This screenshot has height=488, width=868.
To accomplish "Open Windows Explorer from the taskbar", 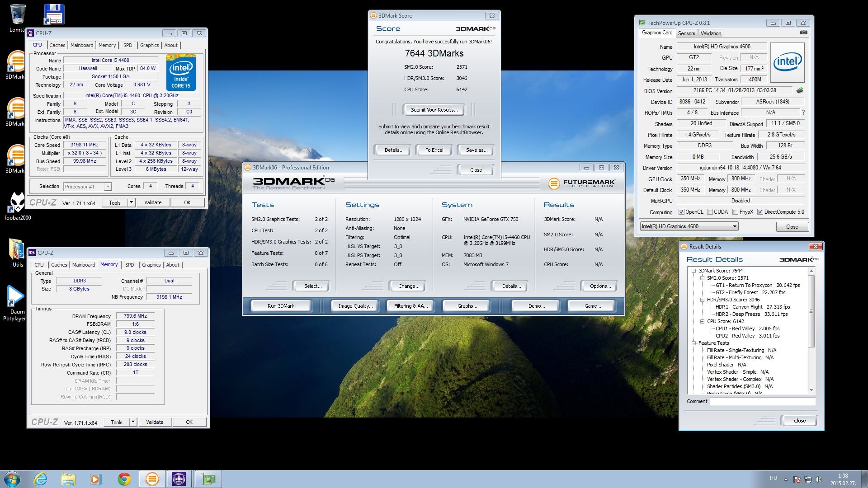I will [68, 479].
